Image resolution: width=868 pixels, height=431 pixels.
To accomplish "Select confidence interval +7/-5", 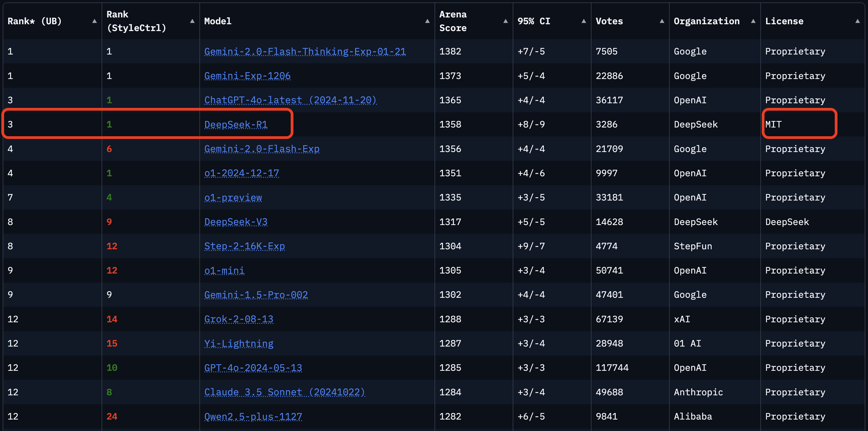I will [531, 51].
